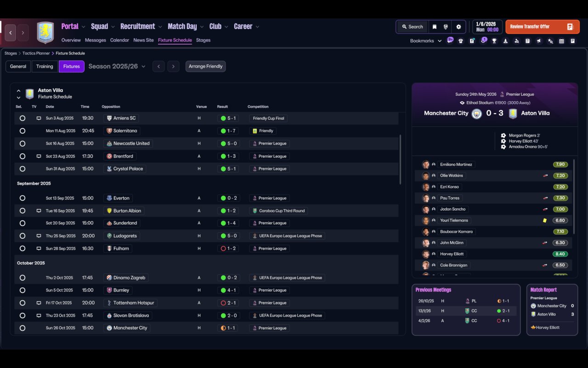Open the training cone bookmark icon
The width and height of the screenshot is (588, 368).
coord(505,41)
